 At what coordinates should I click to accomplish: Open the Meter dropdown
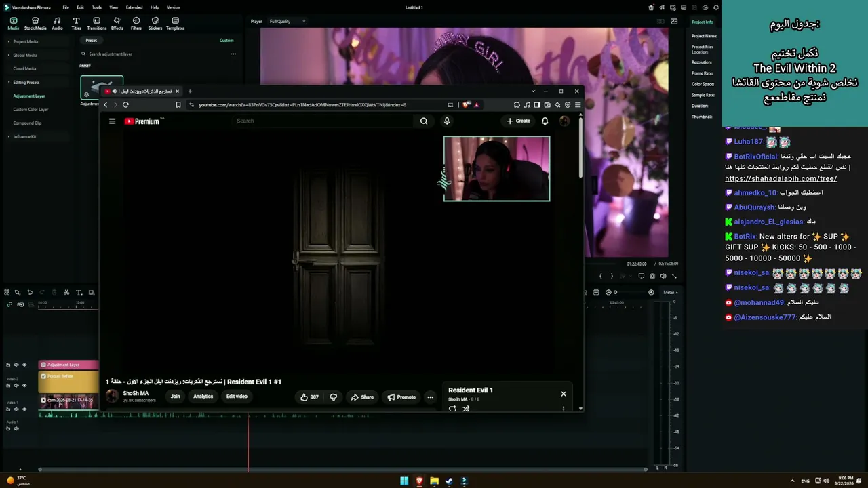point(671,292)
